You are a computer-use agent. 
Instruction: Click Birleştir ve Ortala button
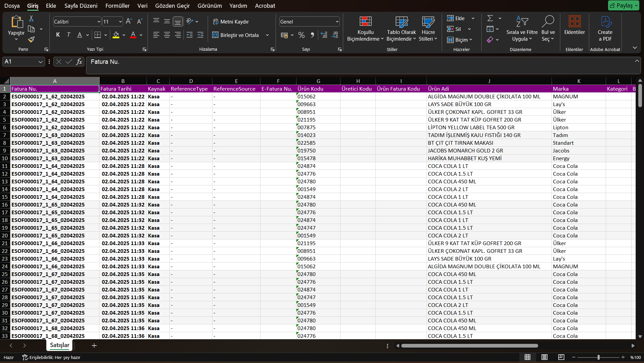[236, 35]
